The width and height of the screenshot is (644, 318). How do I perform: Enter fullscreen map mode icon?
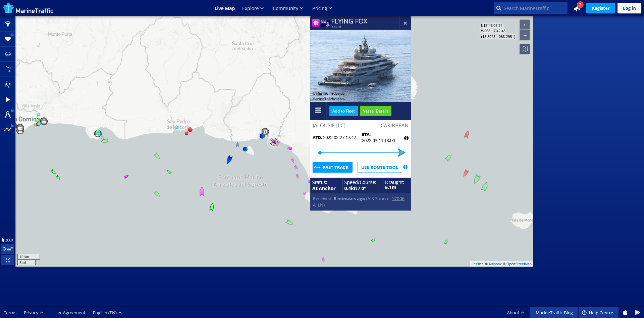8,260
